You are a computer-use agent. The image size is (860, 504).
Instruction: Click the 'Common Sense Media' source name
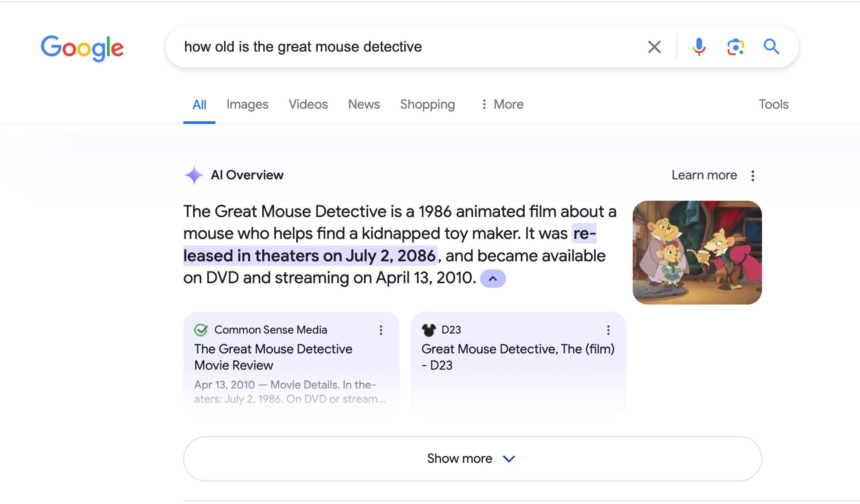tap(270, 330)
